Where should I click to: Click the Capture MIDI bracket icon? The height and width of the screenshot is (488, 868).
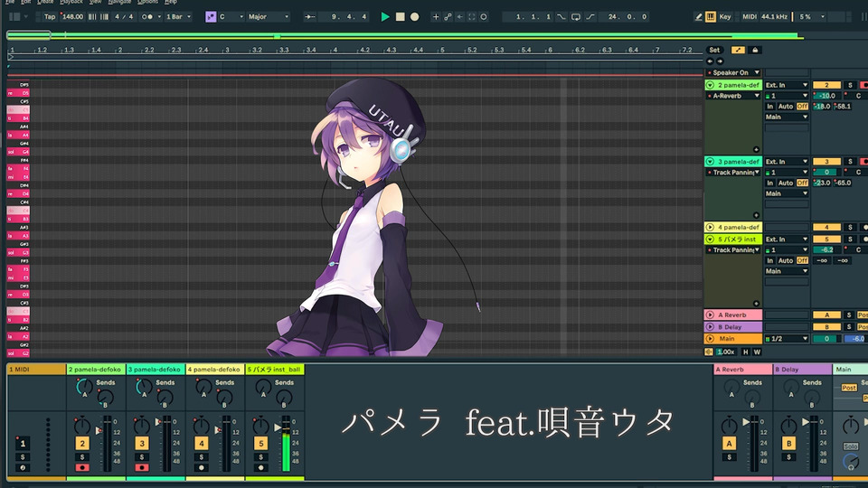pyautogui.click(x=472, y=16)
